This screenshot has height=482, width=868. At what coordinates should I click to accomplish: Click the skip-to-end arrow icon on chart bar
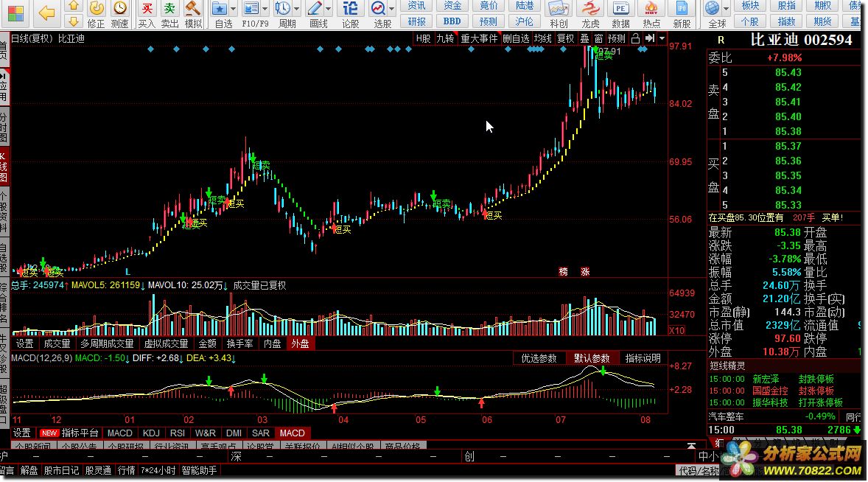coord(649,39)
